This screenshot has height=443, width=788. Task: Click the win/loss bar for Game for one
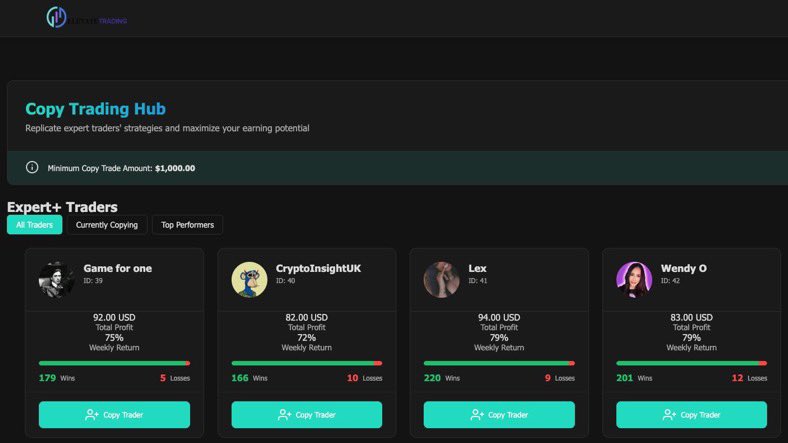114,363
